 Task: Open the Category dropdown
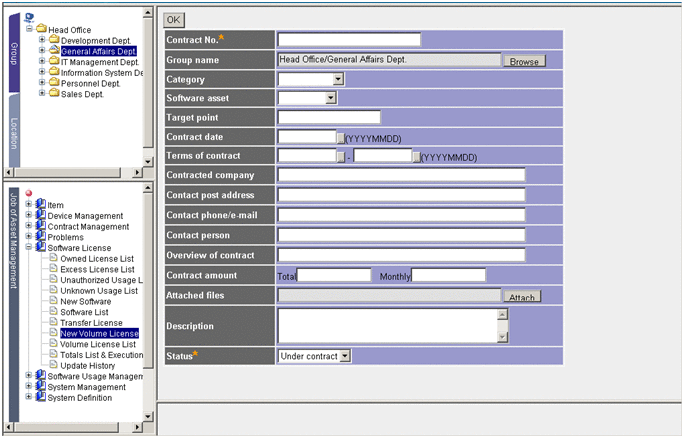coord(338,79)
